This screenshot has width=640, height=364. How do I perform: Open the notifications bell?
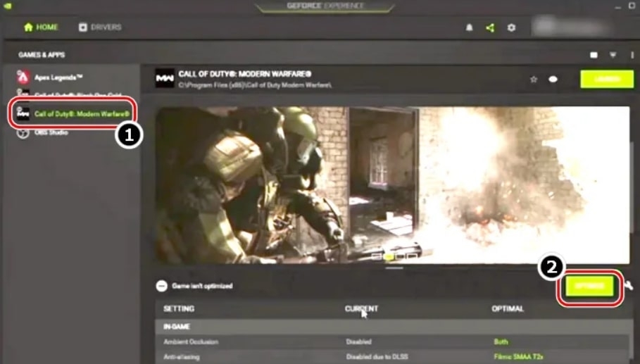[x=470, y=27]
